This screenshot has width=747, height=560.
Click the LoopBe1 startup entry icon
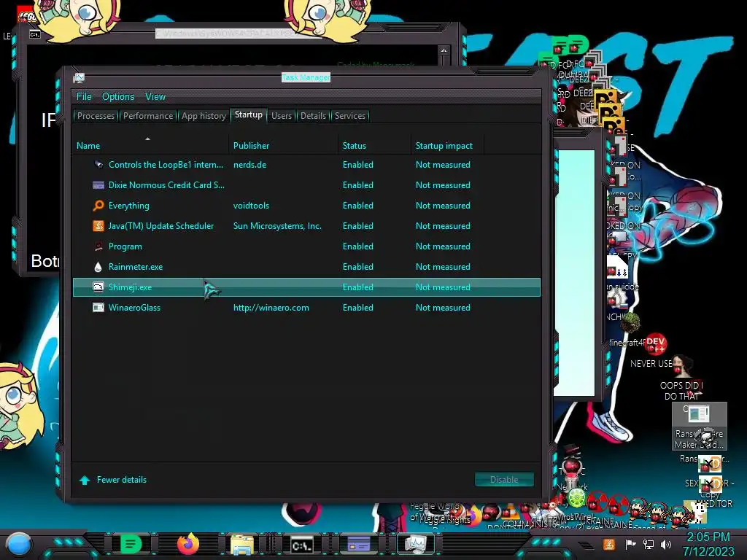point(98,165)
